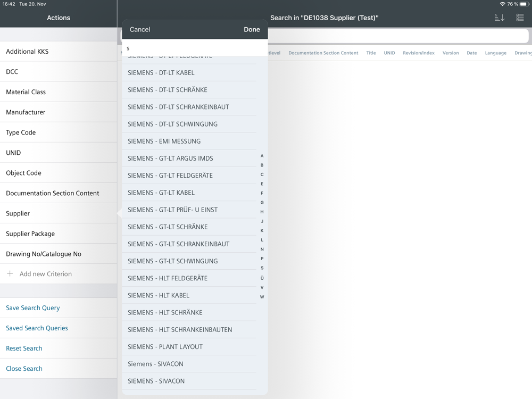Check the Wi-Fi status icon
532x399 pixels.
tap(503, 4)
